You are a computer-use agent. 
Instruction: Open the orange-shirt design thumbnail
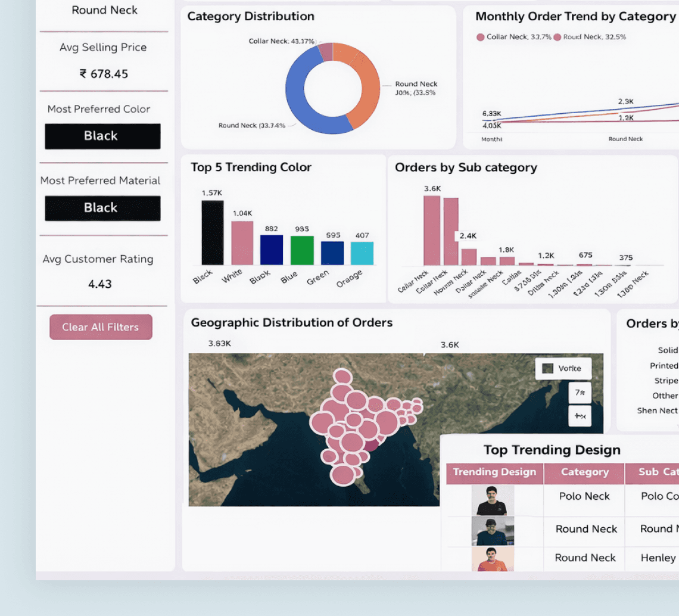[493, 559]
